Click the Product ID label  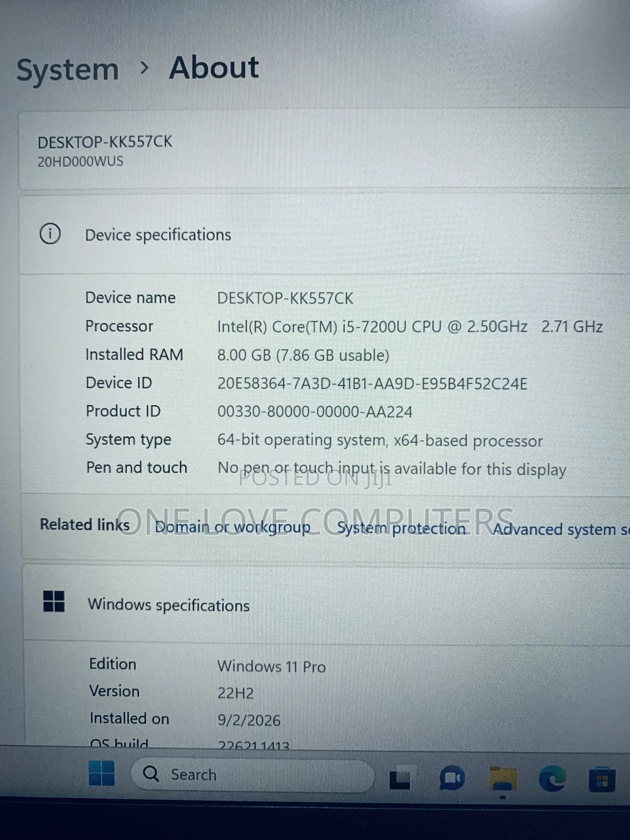[123, 411]
